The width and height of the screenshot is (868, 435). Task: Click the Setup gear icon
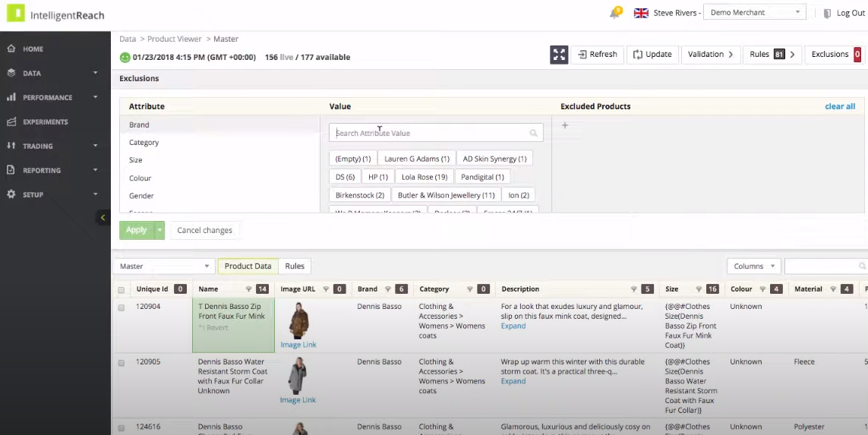coord(11,195)
